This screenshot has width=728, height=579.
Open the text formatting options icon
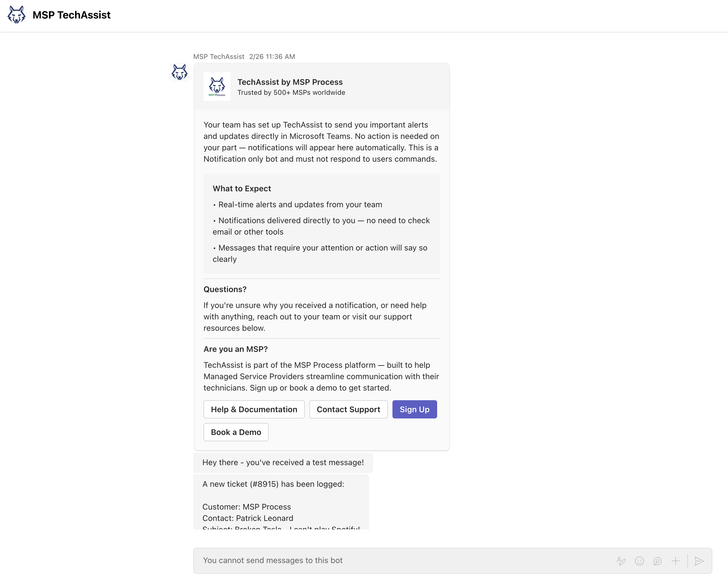(x=621, y=561)
